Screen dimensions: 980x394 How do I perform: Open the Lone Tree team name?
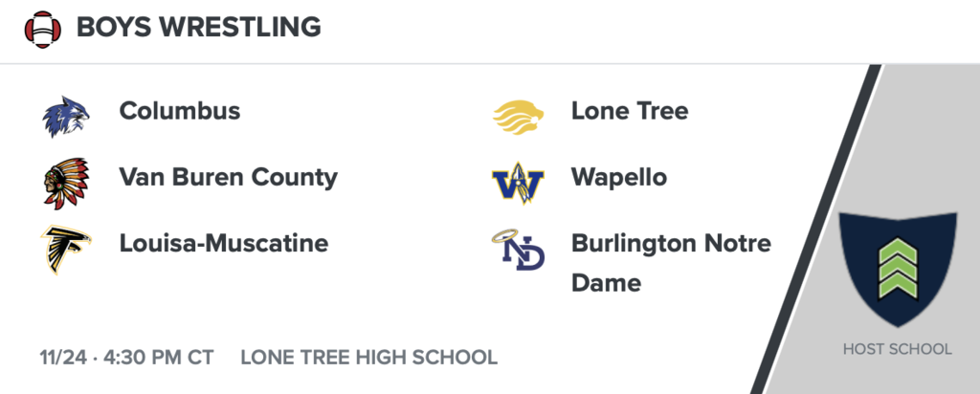pyautogui.click(x=629, y=111)
